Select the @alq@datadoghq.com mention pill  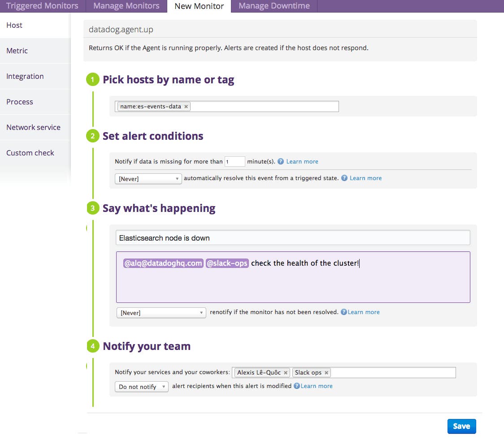tap(163, 263)
